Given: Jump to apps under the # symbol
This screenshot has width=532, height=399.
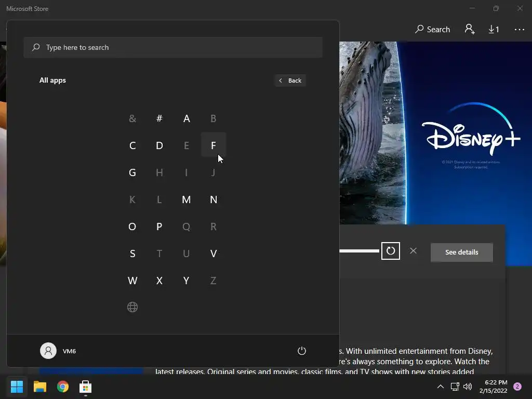Looking at the screenshot, I should coord(159,118).
